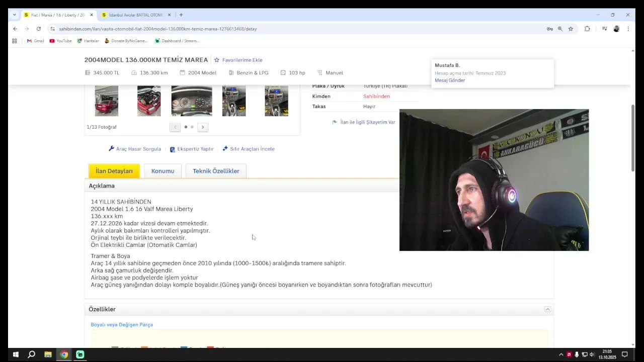Click the Araç Hasar Sorgula link

(x=135, y=149)
